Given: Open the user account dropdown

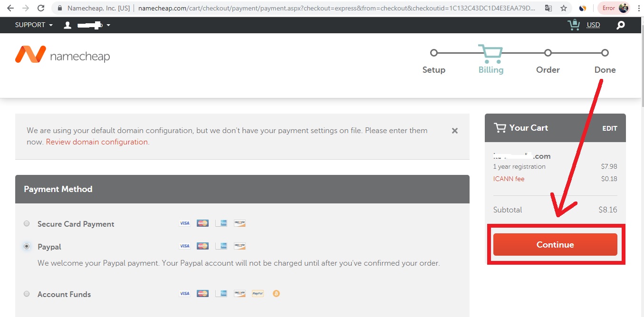Looking at the screenshot, I should (x=87, y=25).
